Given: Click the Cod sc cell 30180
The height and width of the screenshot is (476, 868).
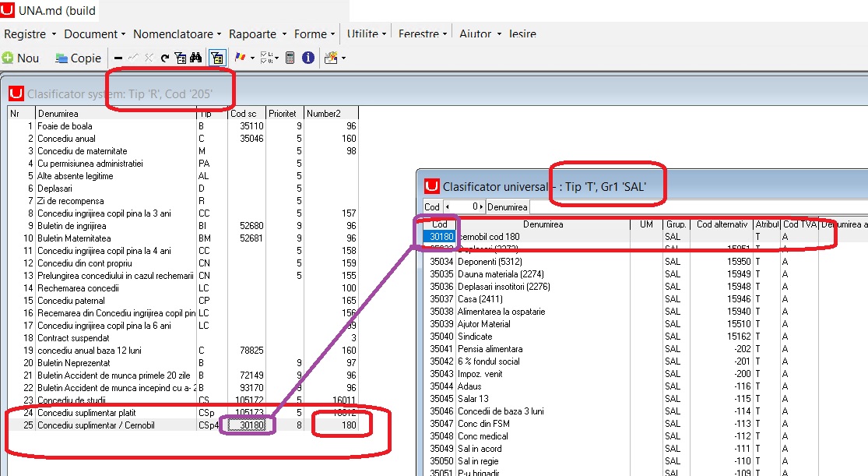Looking at the screenshot, I should 247,425.
